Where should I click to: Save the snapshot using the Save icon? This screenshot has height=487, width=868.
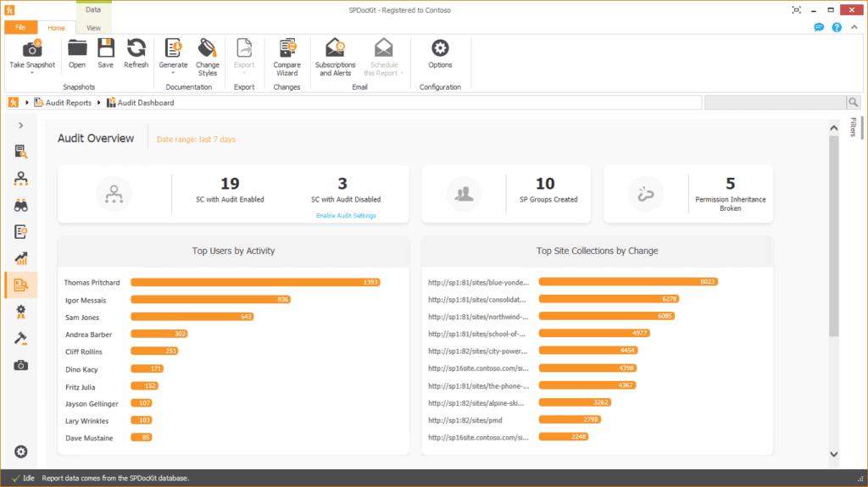(106, 48)
